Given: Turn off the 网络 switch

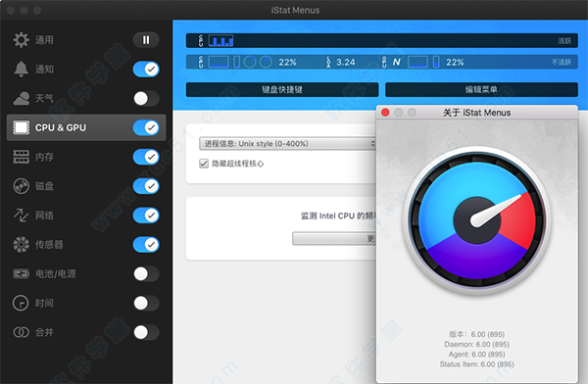Looking at the screenshot, I should [146, 216].
